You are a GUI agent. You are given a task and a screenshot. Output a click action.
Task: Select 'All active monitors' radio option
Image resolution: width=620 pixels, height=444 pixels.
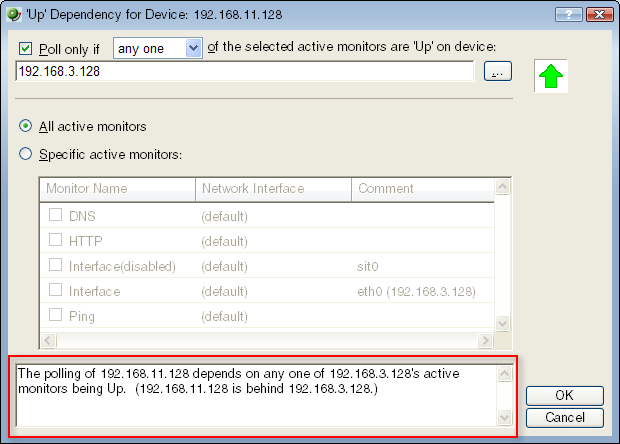pos(26,127)
